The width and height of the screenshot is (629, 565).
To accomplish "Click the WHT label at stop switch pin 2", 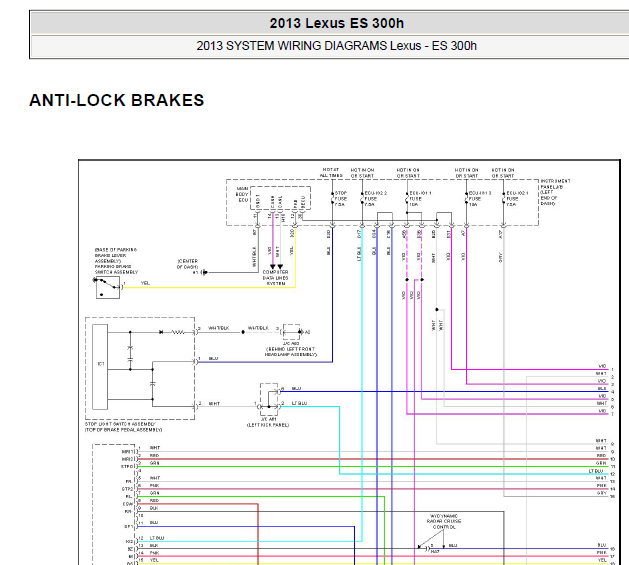I will pyautogui.click(x=214, y=403).
